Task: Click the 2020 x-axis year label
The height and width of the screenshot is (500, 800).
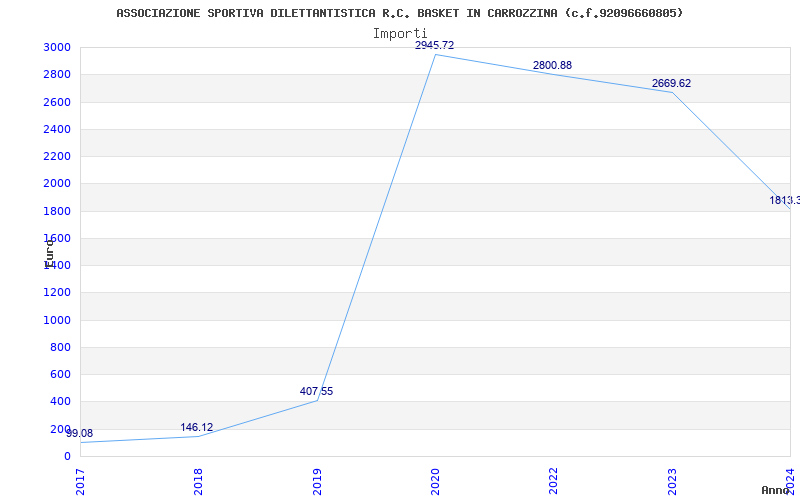Action: (x=435, y=481)
